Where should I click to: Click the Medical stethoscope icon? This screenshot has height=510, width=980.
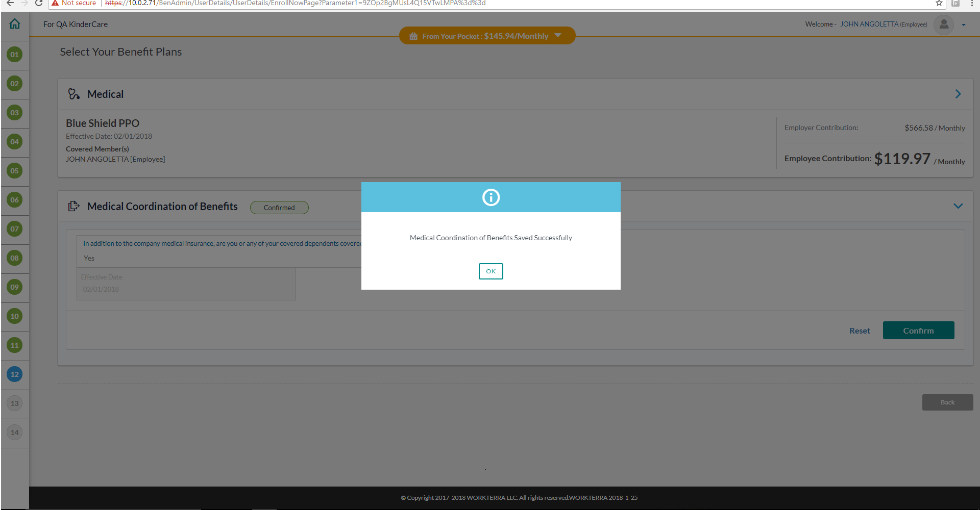pos(74,94)
